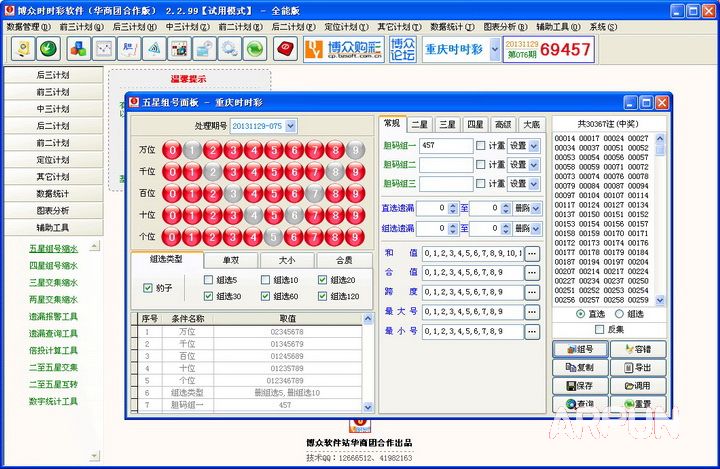Click the green globe refresh toolbar icon
The height and width of the screenshot is (469, 720).
254,49
